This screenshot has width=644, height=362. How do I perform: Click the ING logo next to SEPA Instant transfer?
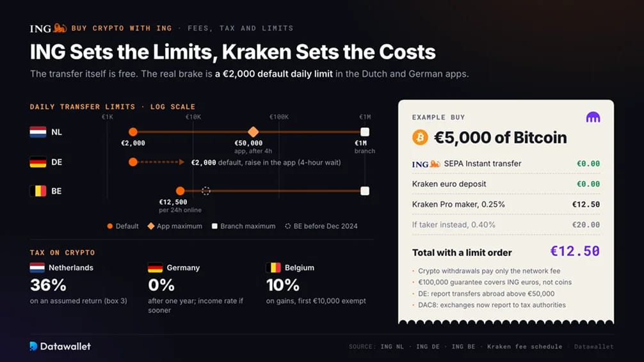pos(426,164)
